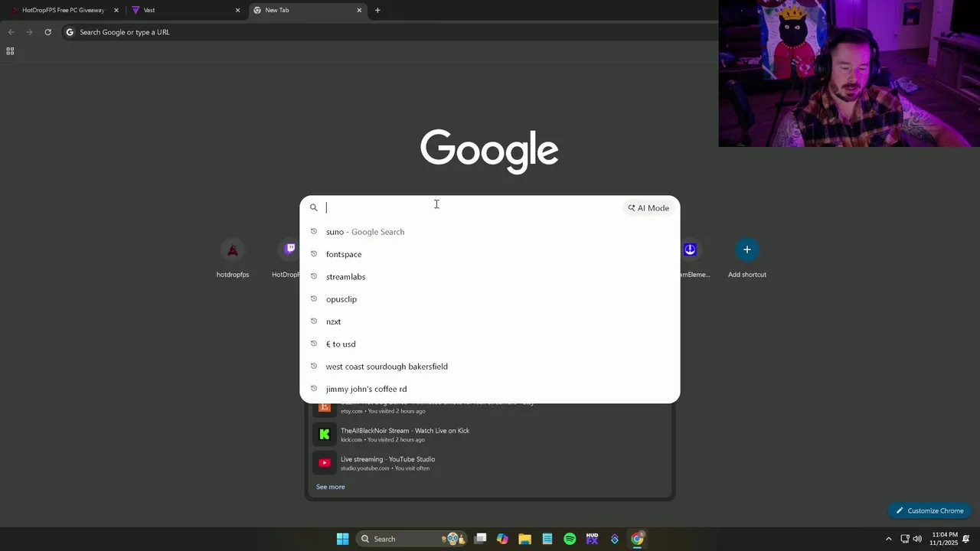Open the purple diamond taskbar app
The image size is (980, 551).
[x=615, y=539]
